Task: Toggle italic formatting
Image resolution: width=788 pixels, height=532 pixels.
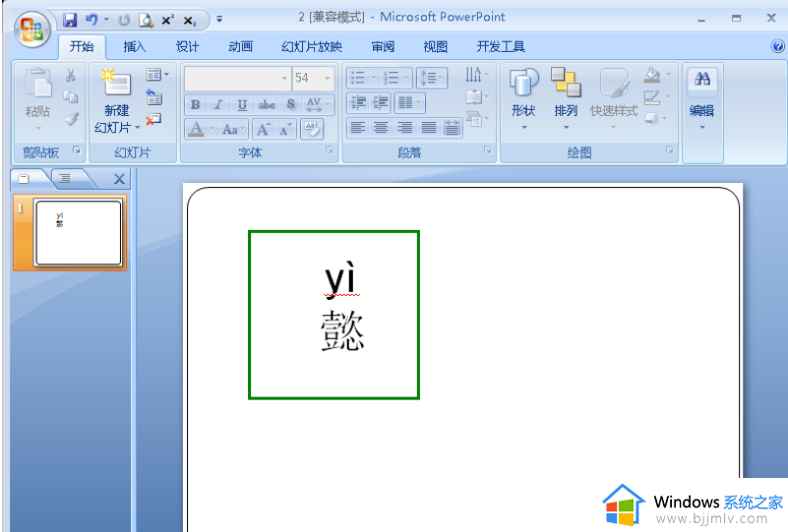Action: tap(218, 104)
